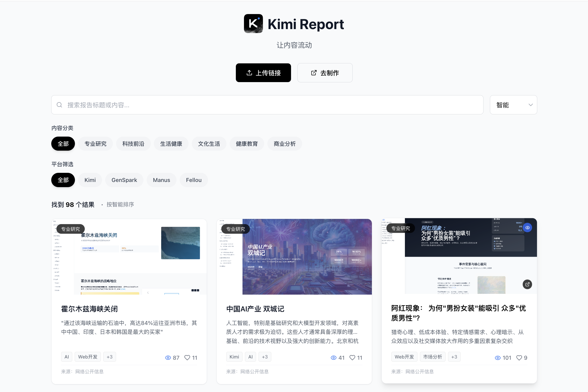Screen dimensions: 588x392
Task: Click 来源：网络公开信息 on 中国AI产业 card
Action: [x=247, y=372]
